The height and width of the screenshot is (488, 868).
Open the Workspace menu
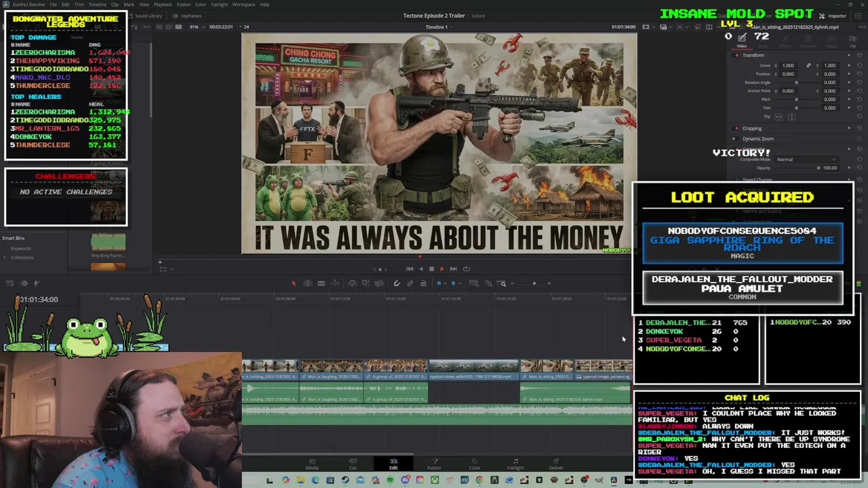pos(243,4)
